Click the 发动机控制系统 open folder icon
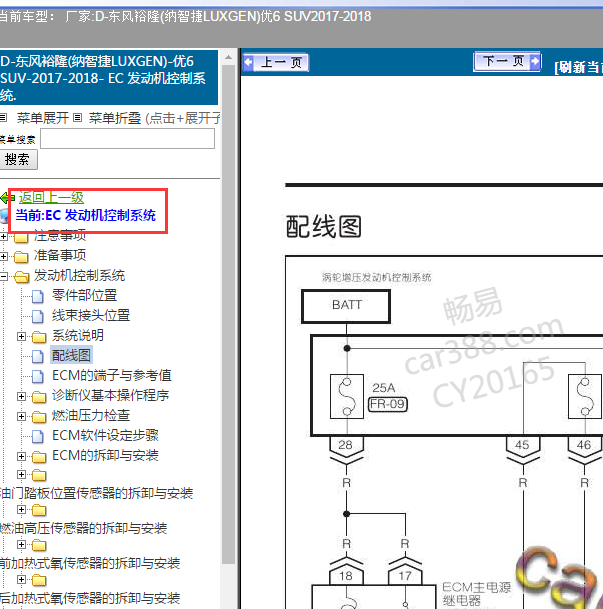This screenshot has height=609, width=603. tap(21, 277)
